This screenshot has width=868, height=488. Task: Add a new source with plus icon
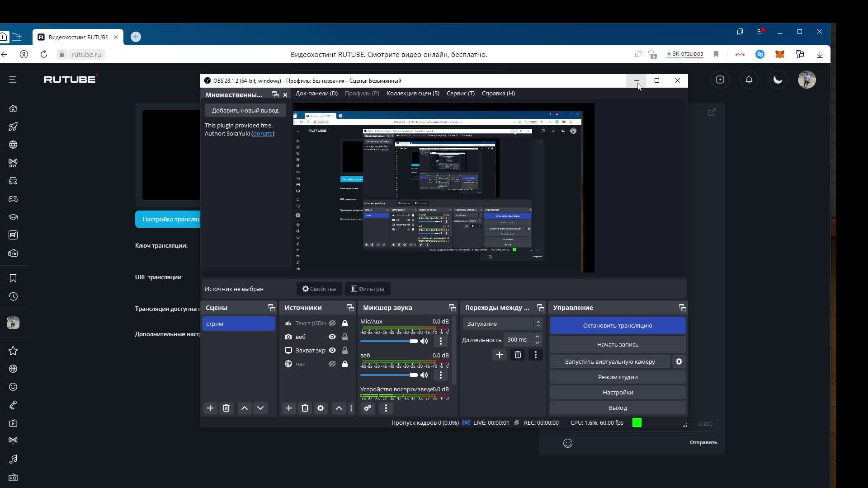(x=288, y=408)
